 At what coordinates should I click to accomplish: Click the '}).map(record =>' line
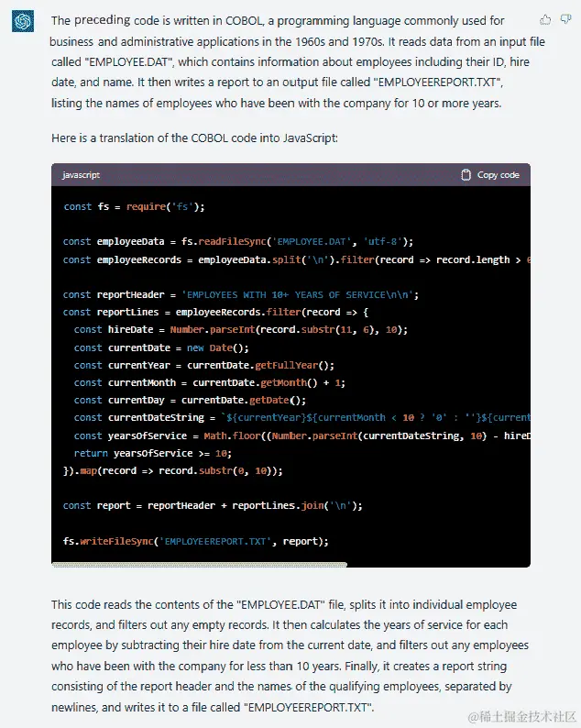coord(173,470)
